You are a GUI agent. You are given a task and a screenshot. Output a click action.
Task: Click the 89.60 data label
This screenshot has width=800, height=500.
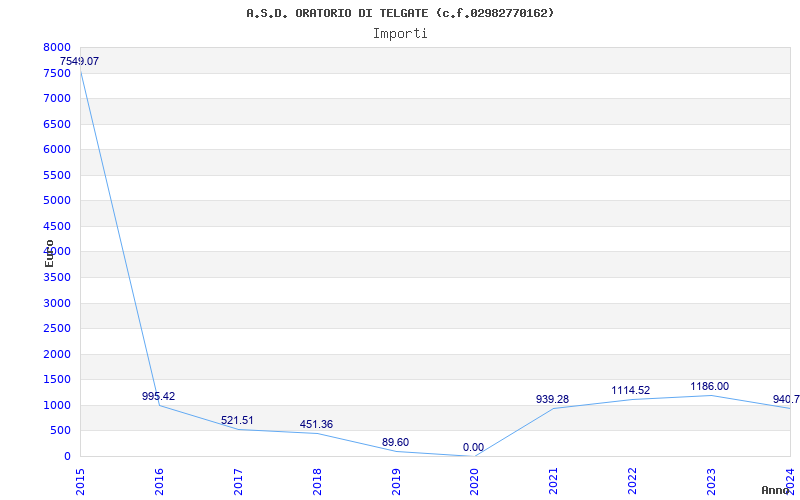pyautogui.click(x=395, y=442)
